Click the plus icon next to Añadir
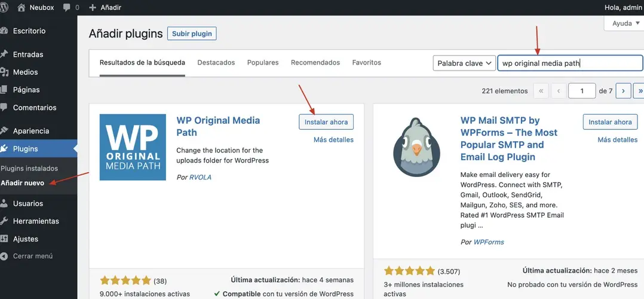Image resolution: width=644 pixels, height=299 pixels. click(x=93, y=7)
